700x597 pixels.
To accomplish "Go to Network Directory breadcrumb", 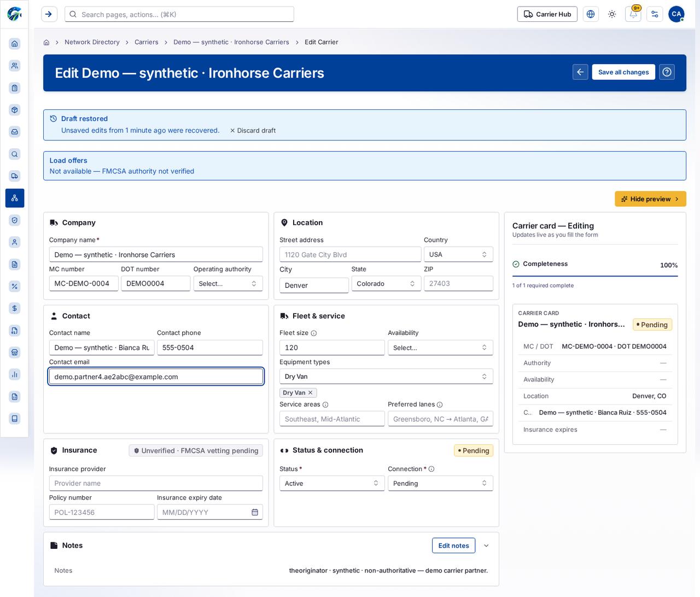I will (92, 42).
